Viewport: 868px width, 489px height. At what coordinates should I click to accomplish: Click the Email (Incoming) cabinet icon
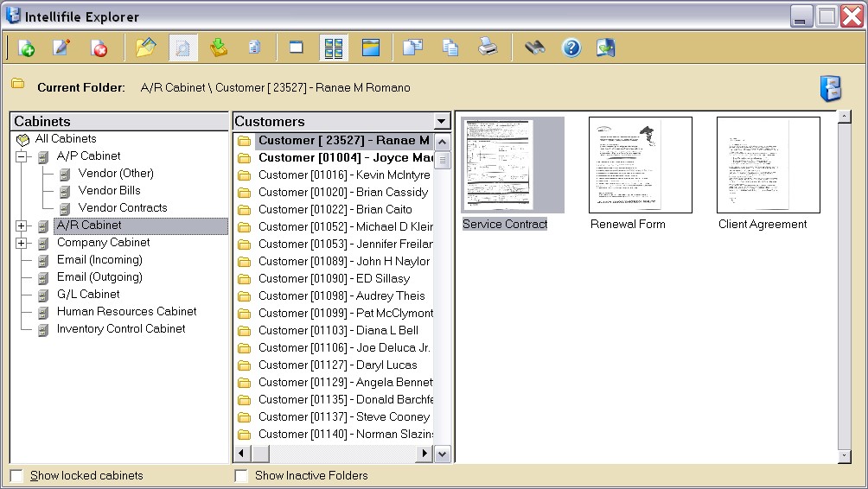[x=43, y=261]
